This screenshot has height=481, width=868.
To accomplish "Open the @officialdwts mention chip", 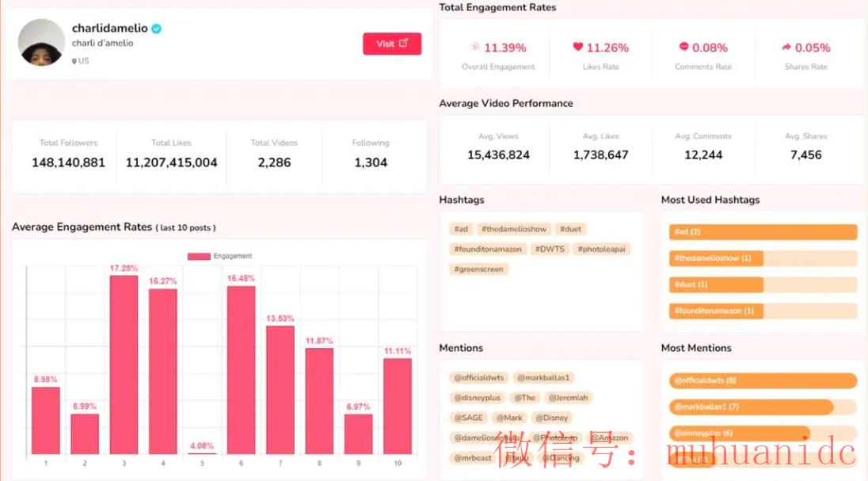I will click(479, 377).
